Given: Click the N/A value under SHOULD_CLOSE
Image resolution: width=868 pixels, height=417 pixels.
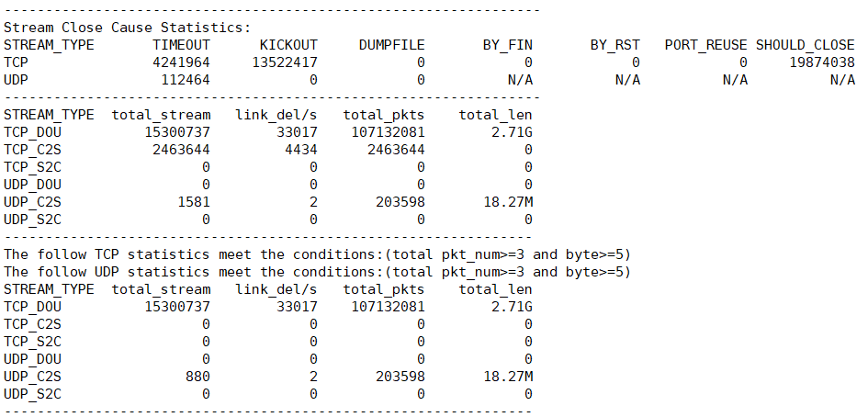Looking at the screenshot, I should [x=842, y=80].
